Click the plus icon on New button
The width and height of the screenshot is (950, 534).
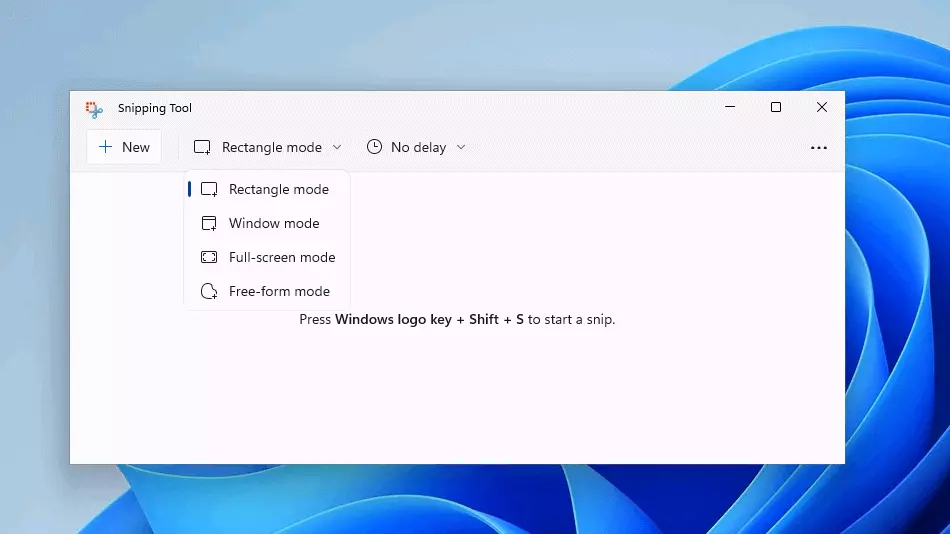point(105,147)
